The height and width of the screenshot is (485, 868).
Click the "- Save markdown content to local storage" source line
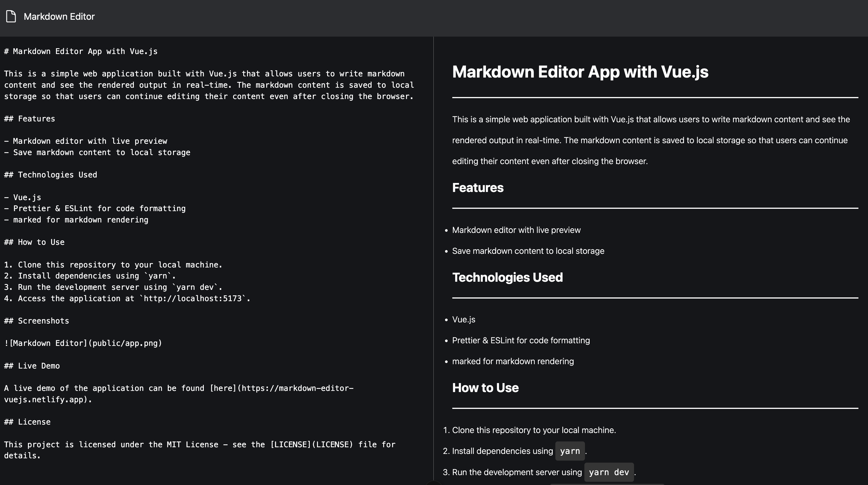97,152
